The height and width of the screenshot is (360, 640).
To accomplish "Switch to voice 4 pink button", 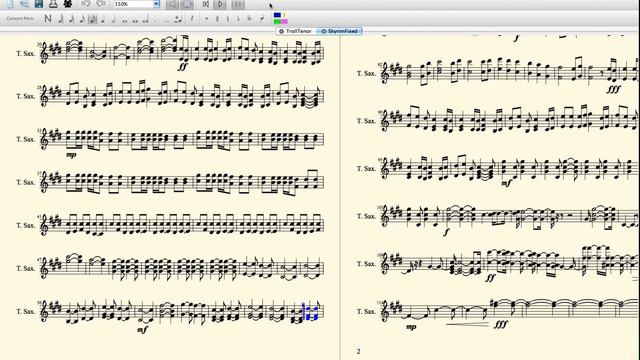I will pos(284,21).
